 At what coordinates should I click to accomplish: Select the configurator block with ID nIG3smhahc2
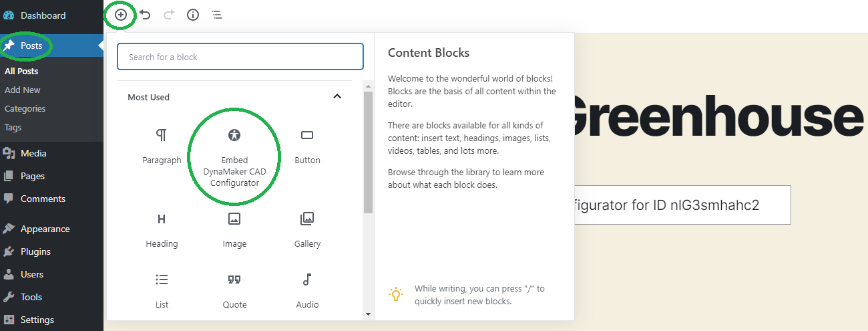[682, 205]
